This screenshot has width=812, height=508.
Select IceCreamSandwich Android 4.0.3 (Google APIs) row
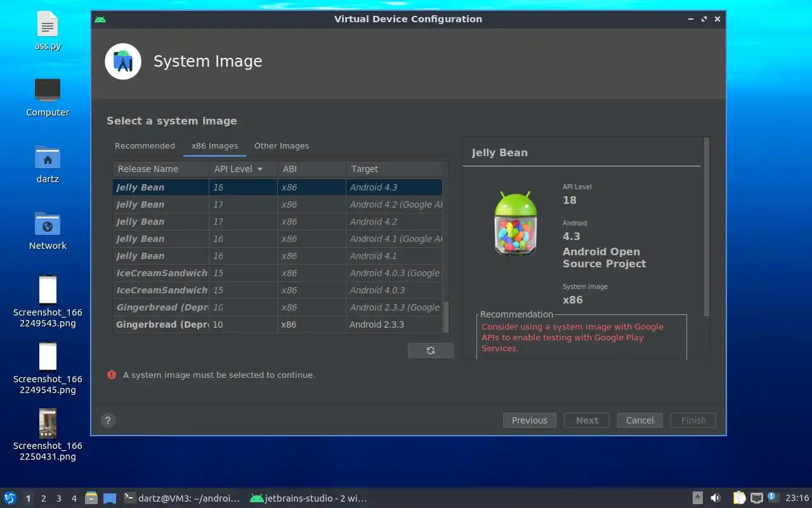click(277, 273)
